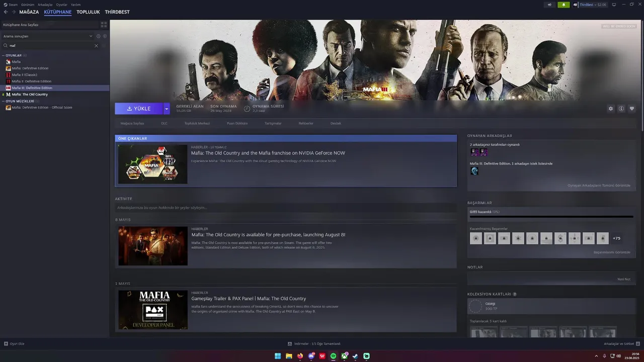Show game info icon
This screenshot has width=644, height=362.
[621, 109]
